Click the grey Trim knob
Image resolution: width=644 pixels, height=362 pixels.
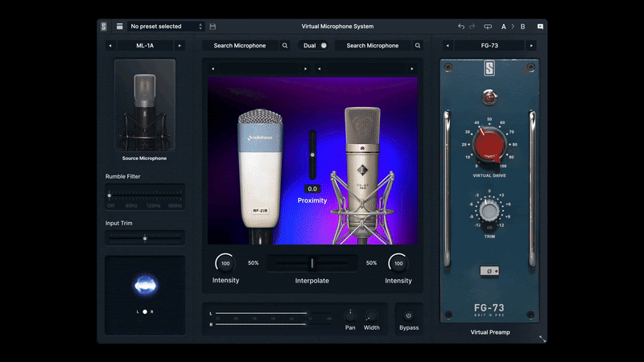tap(489, 211)
